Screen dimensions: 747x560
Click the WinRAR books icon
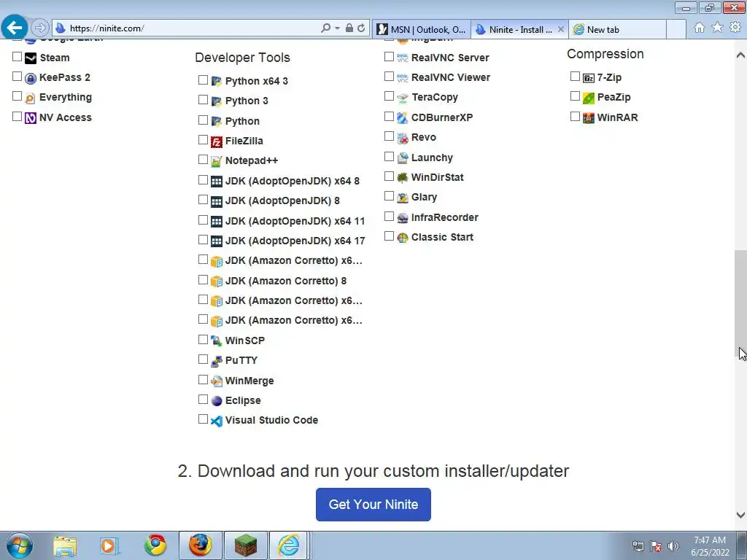pyautogui.click(x=589, y=117)
